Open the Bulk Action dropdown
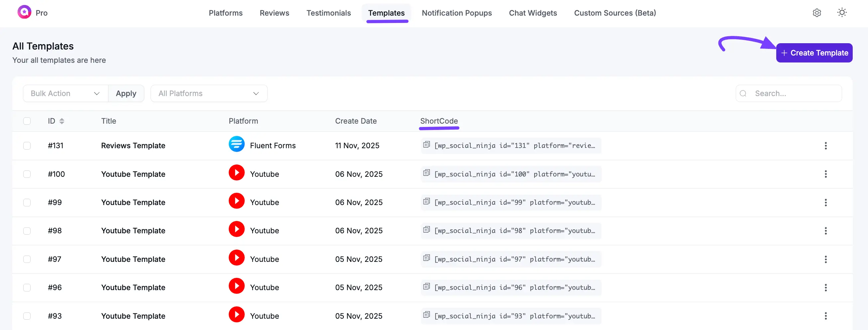Image resolution: width=868 pixels, height=330 pixels. (65, 93)
